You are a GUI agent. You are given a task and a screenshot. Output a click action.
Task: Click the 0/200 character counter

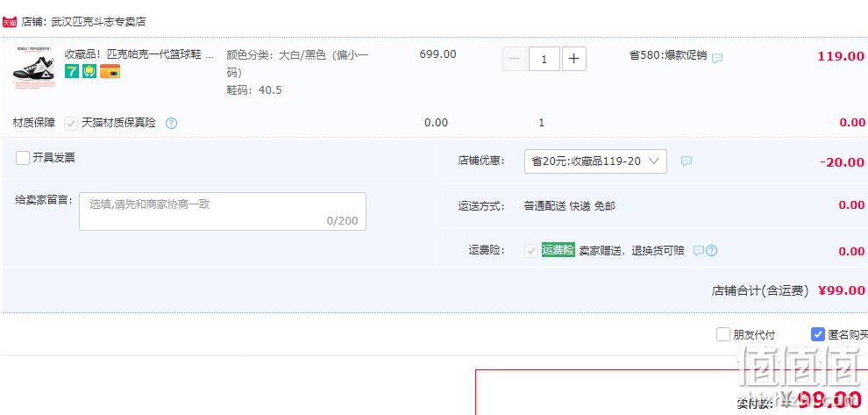click(x=342, y=221)
